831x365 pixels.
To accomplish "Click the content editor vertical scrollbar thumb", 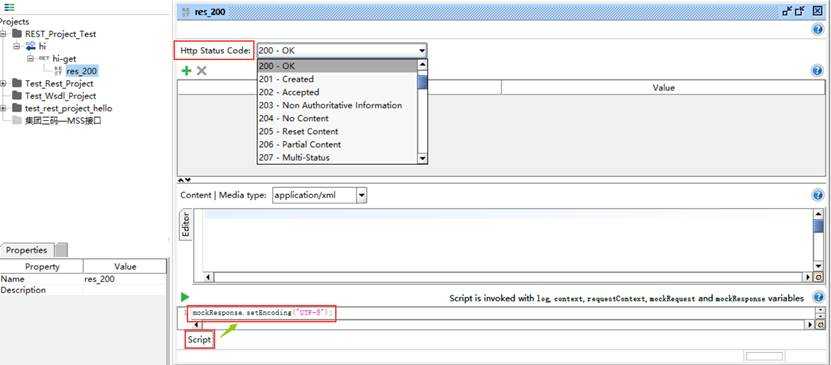I will [819, 227].
